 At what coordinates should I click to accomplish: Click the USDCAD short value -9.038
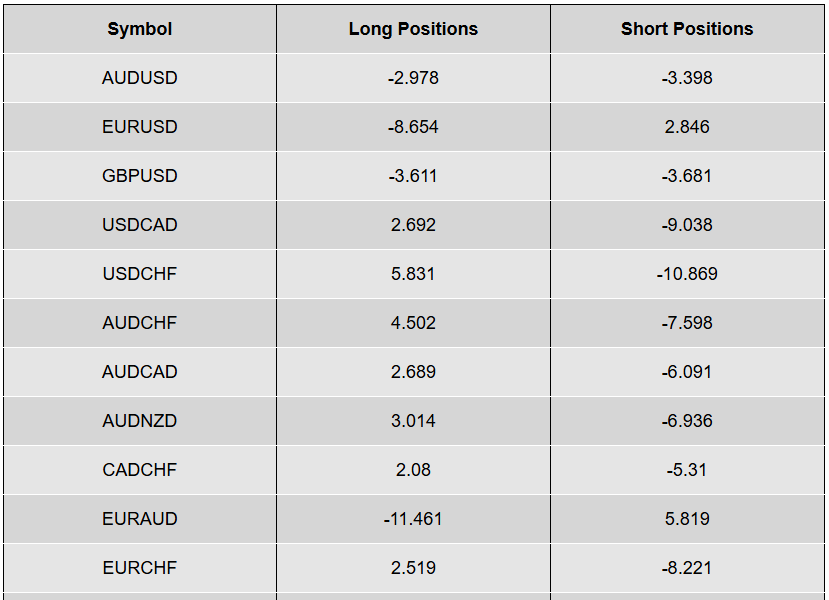click(x=687, y=225)
